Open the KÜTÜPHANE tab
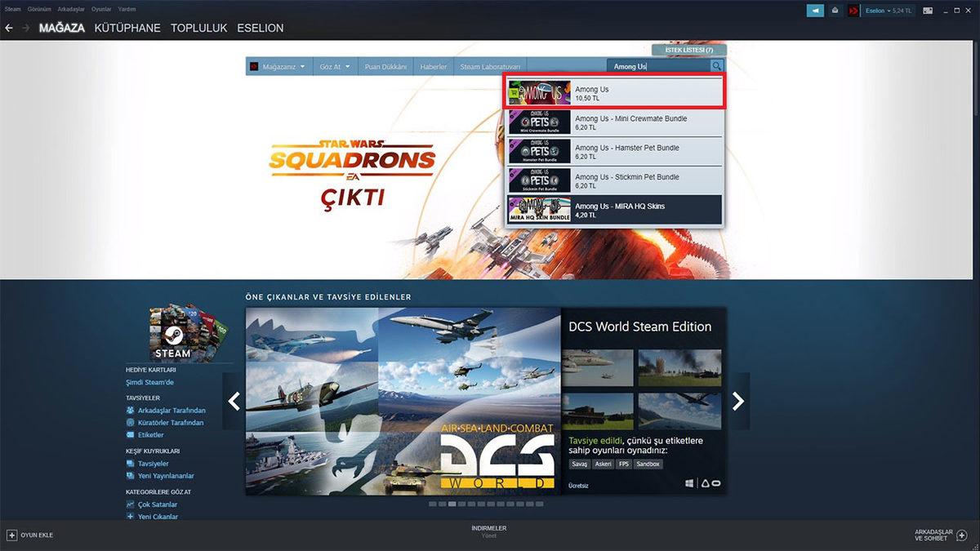980x551 pixels. (127, 28)
